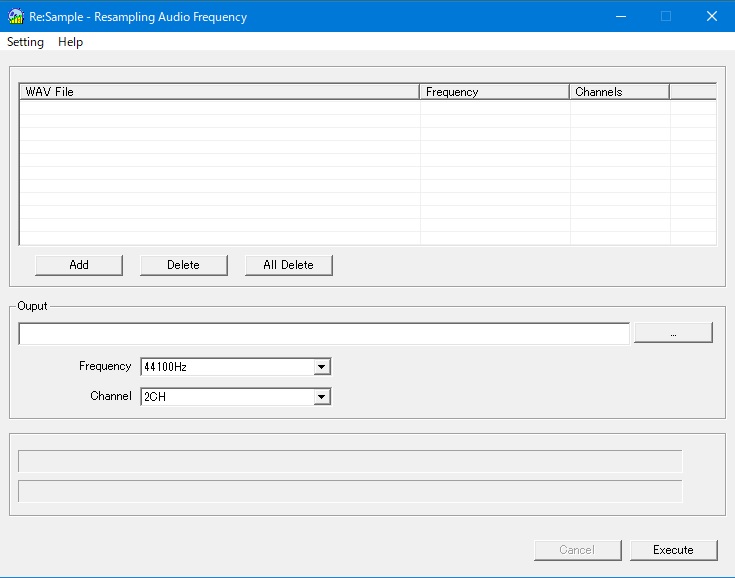Open the output Channel dropdown
Image resolution: width=735 pixels, height=578 pixels.
(322, 397)
